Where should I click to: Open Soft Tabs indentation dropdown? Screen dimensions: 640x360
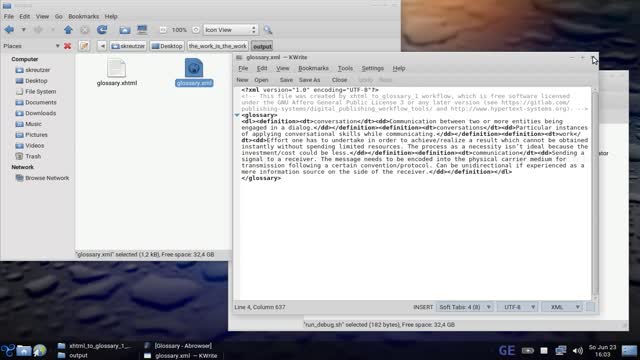[464, 307]
